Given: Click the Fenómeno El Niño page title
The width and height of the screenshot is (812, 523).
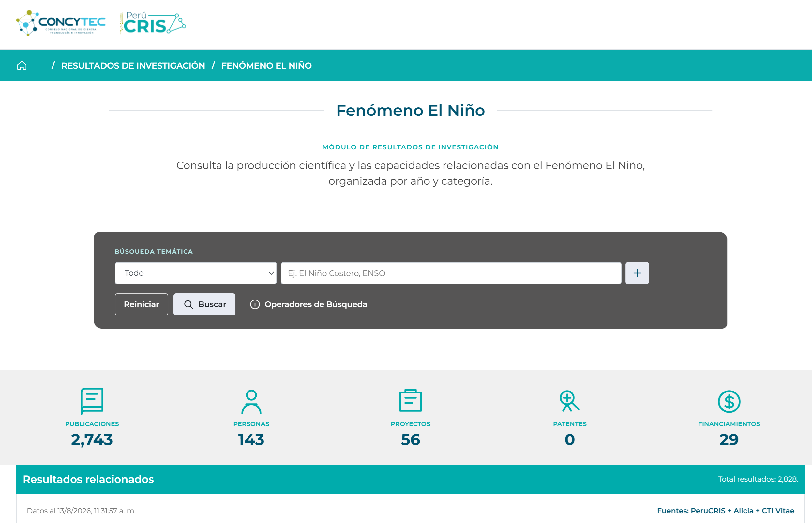Looking at the screenshot, I should [x=411, y=110].
